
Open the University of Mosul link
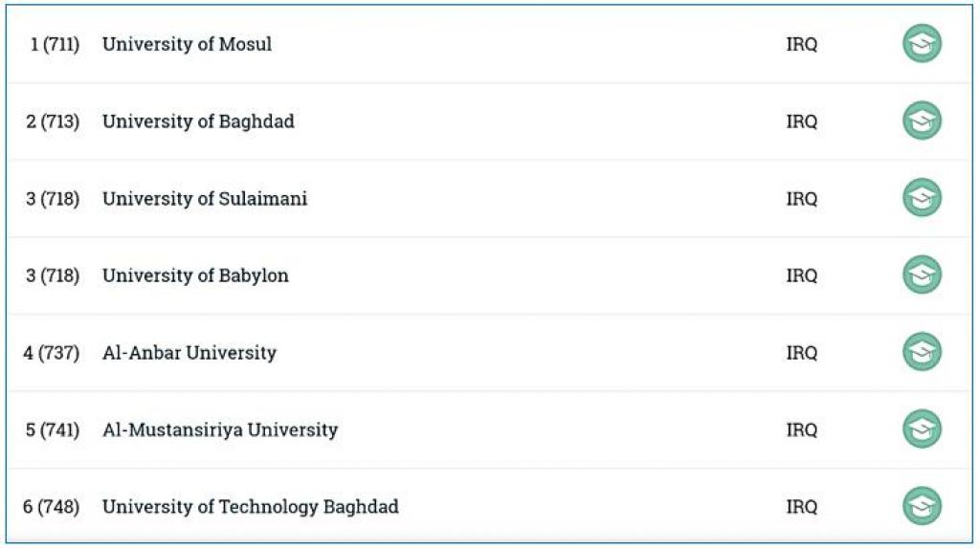click(x=187, y=44)
